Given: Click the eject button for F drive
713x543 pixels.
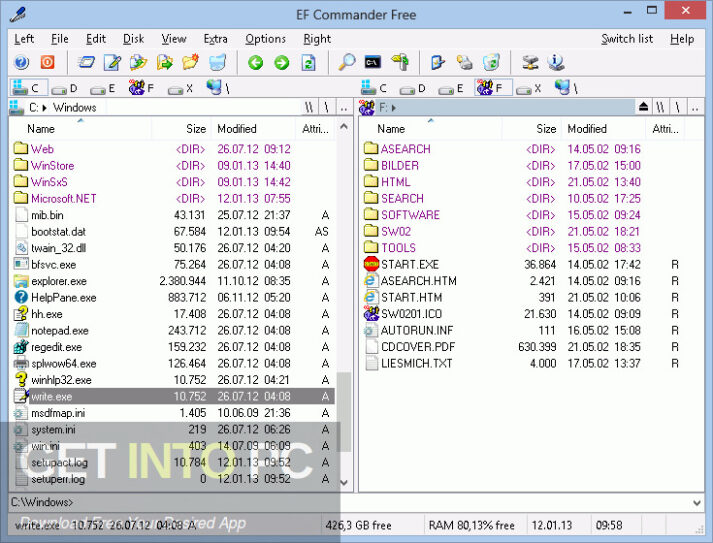Looking at the screenshot, I should pos(643,107).
